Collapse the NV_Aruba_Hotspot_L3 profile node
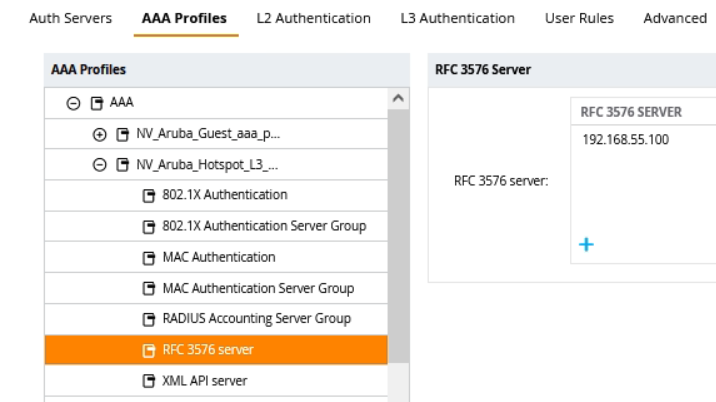Viewport: 716px width, 402px height. [97, 164]
